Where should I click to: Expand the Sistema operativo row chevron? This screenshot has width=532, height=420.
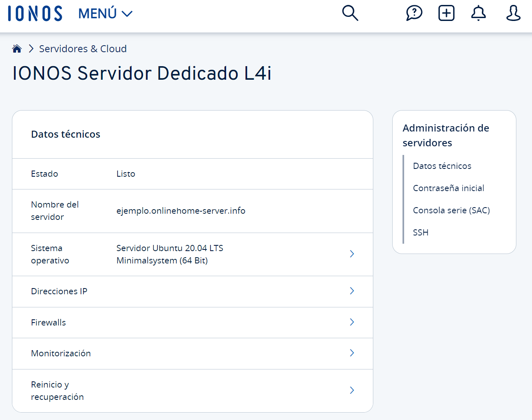pyautogui.click(x=352, y=254)
